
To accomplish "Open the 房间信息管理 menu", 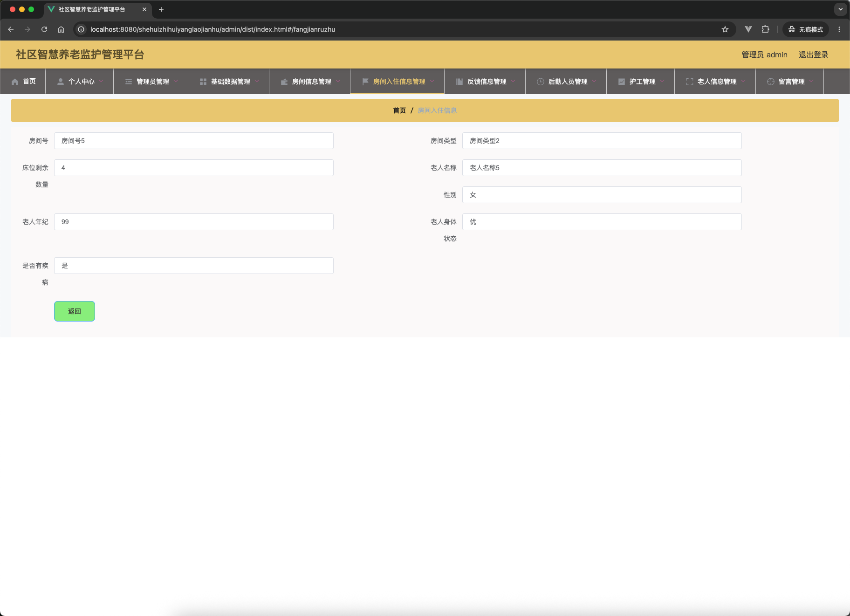I will click(310, 82).
